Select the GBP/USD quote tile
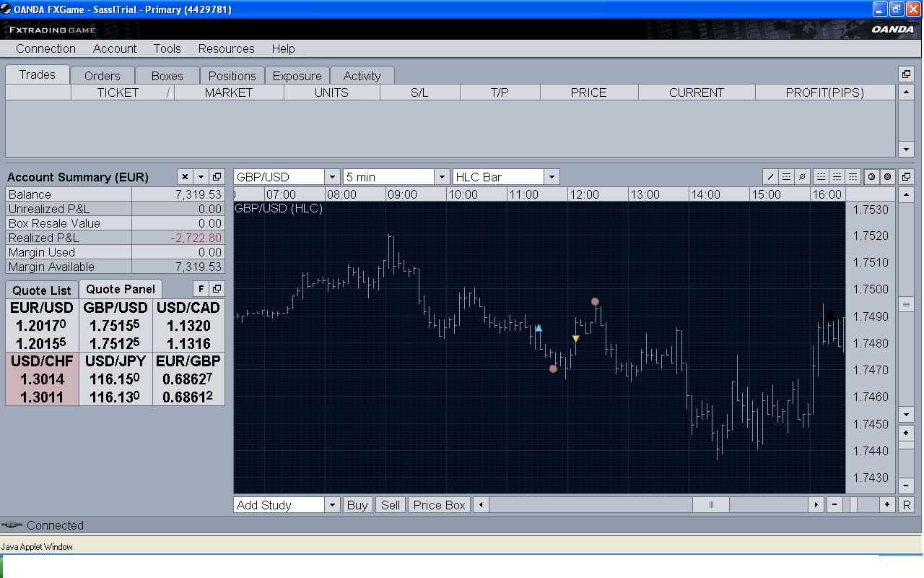Viewport: 924px width, 578px height. [115, 325]
